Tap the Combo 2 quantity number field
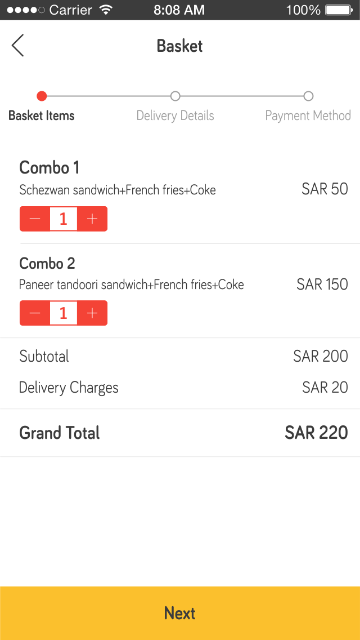 point(63,313)
